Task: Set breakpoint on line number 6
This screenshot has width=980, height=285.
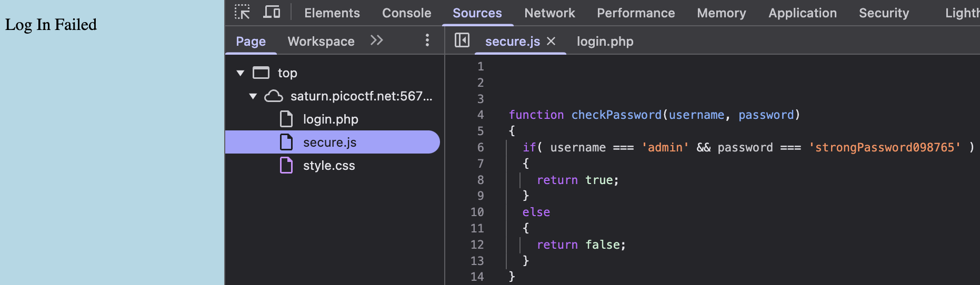Action: coord(481,148)
